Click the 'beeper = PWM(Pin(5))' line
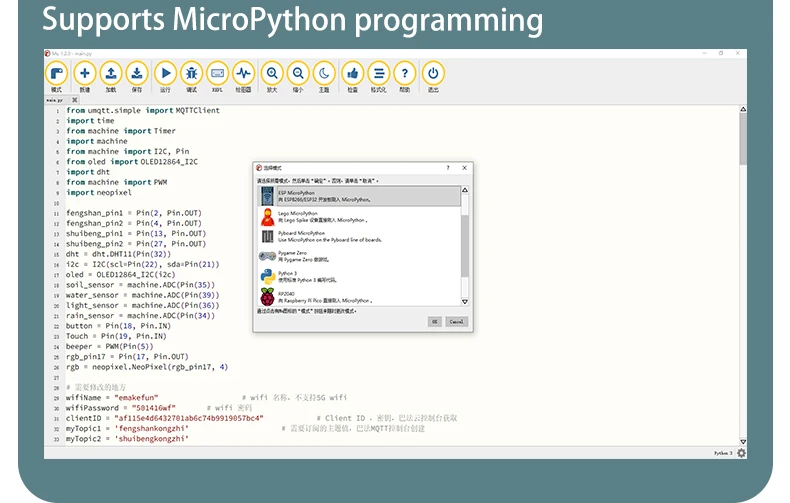This screenshot has height=503, width=790. 109,346
